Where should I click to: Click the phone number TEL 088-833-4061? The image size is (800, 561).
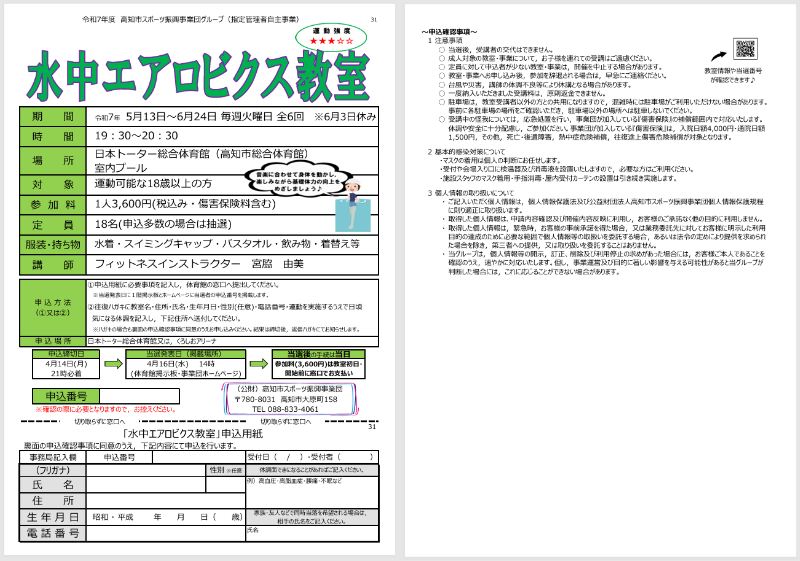click(x=285, y=409)
